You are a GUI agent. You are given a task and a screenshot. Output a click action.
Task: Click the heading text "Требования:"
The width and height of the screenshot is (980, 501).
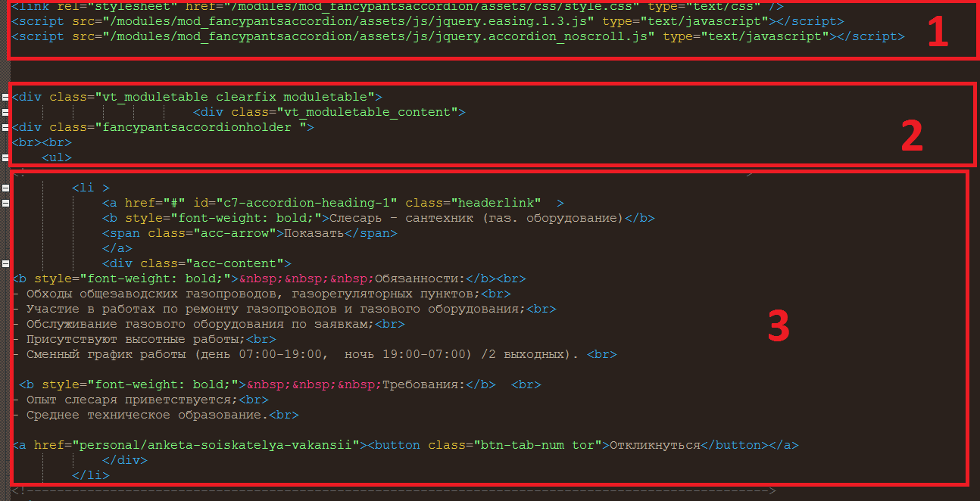point(424,384)
